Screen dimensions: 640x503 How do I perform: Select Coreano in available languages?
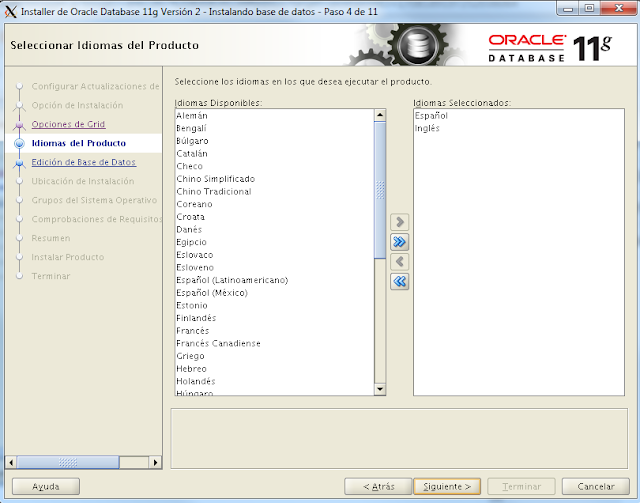(x=274, y=204)
